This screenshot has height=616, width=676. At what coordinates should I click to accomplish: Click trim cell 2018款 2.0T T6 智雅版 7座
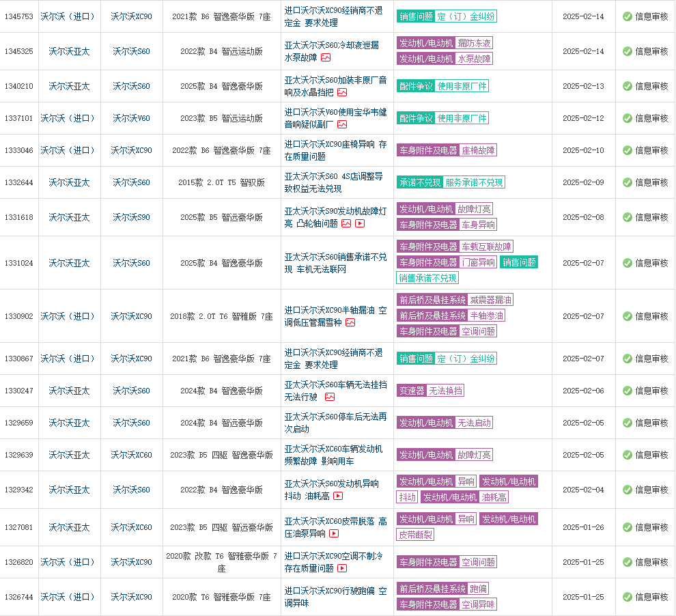coord(222,316)
